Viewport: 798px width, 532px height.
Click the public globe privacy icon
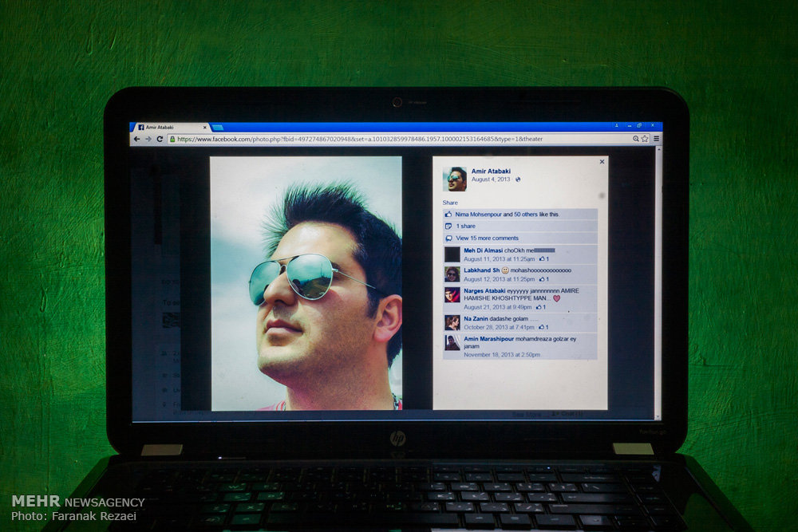pos(518,179)
